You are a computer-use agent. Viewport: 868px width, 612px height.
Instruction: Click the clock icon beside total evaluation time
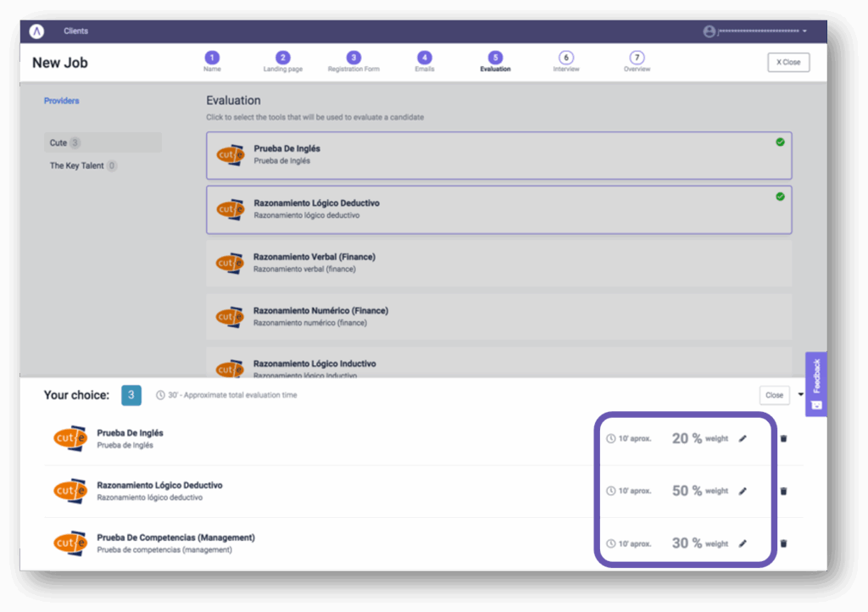160,395
